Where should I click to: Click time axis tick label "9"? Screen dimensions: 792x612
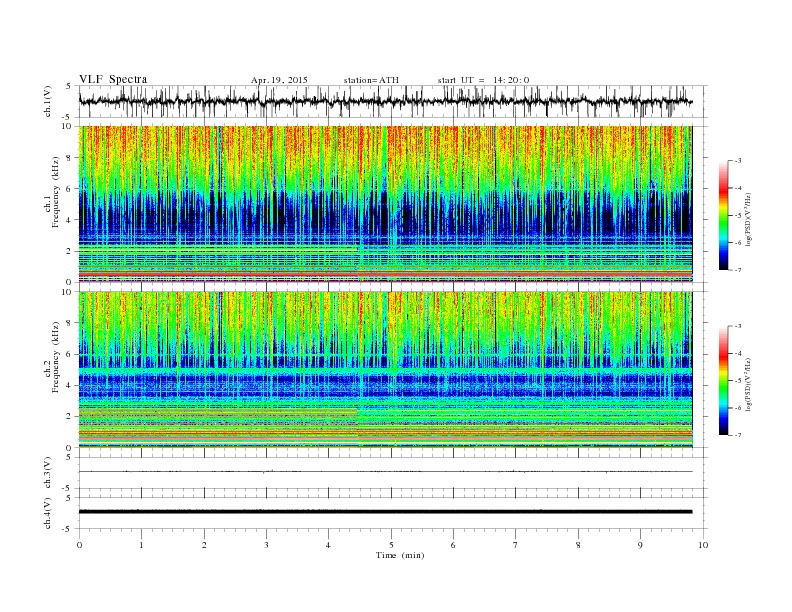point(640,545)
